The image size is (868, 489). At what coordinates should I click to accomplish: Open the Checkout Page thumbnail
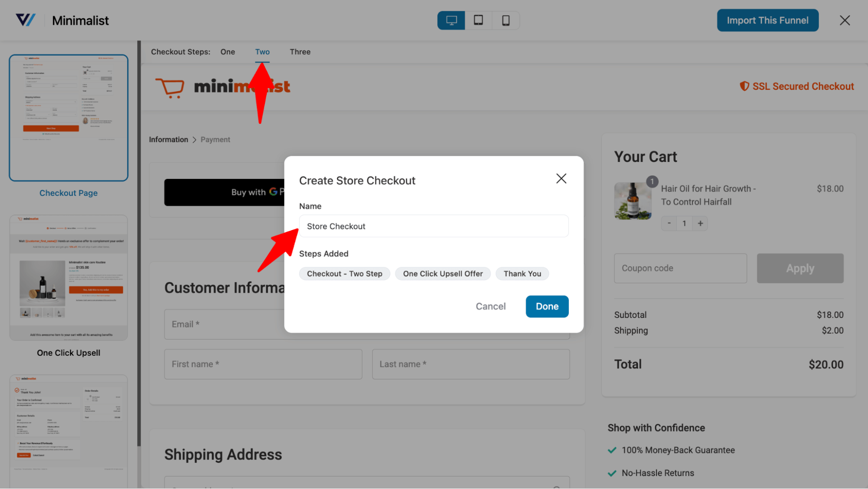point(69,118)
